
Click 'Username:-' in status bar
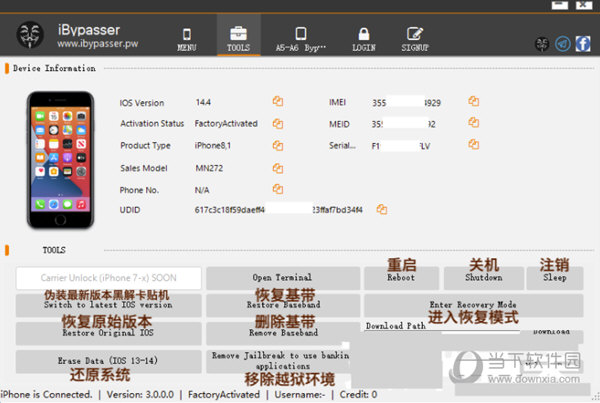point(300,395)
